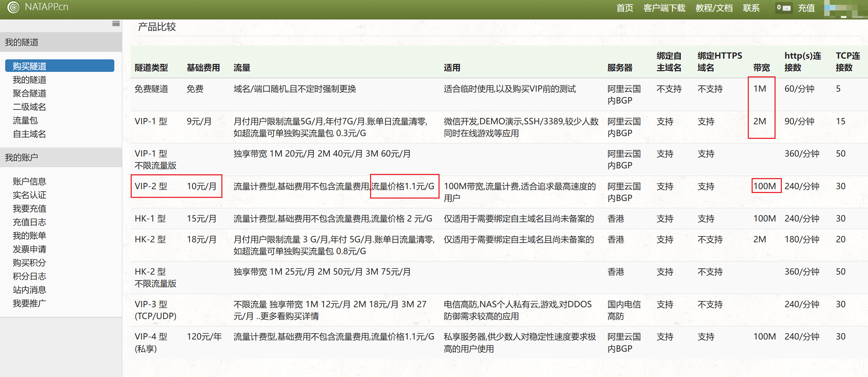Open the message envelope icon
The height and width of the screenshot is (377, 868).
786,8
